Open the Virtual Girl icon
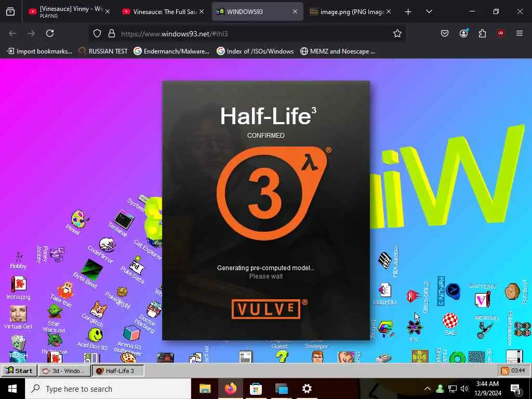The height and width of the screenshot is (399, 532). 18,314
